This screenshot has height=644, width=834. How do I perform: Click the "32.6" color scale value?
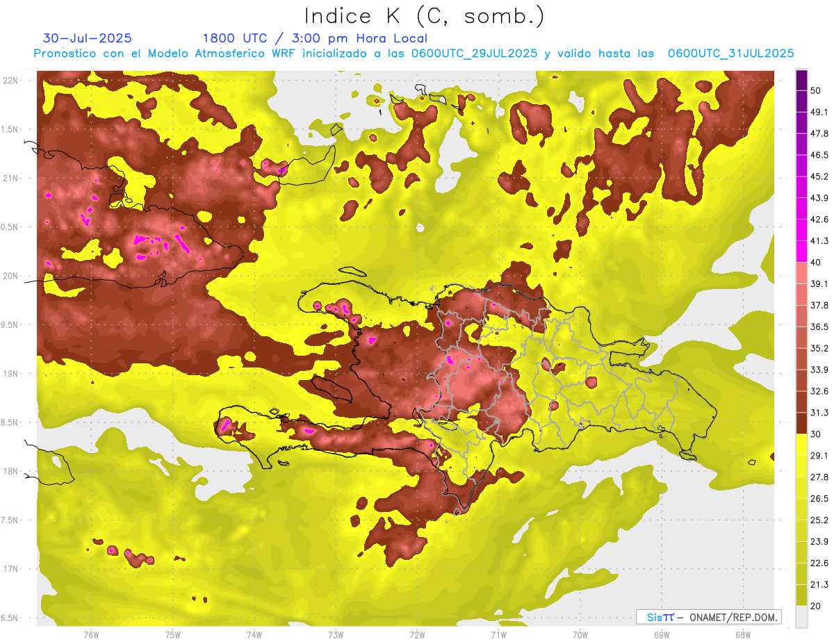(819, 391)
